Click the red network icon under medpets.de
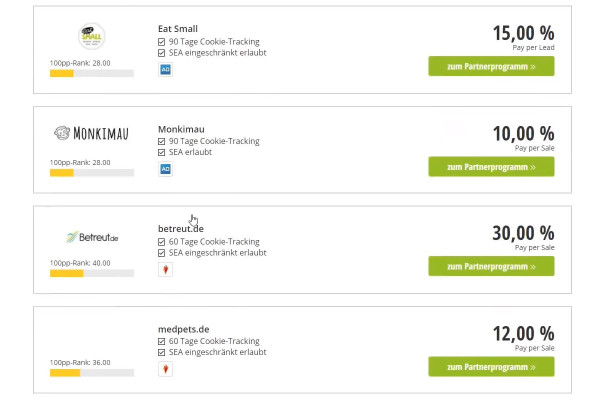This screenshot has height=400, width=600. point(165,369)
